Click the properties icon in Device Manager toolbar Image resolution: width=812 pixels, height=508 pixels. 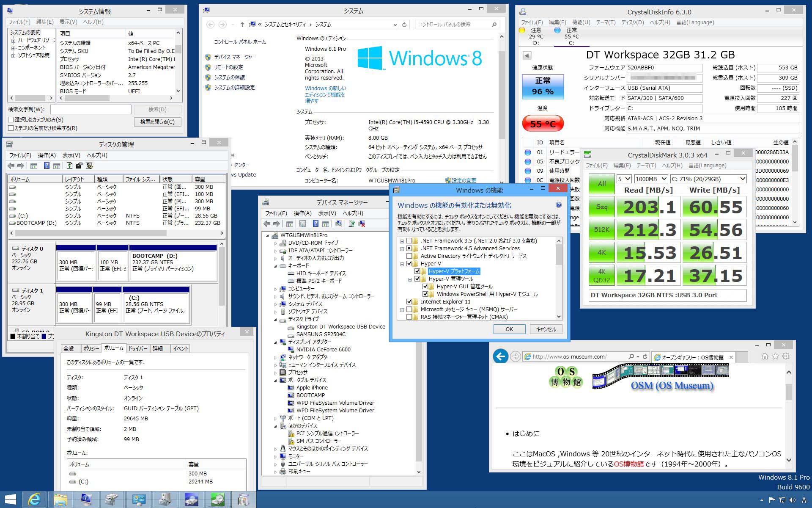pyautogui.click(x=302, y=224)
